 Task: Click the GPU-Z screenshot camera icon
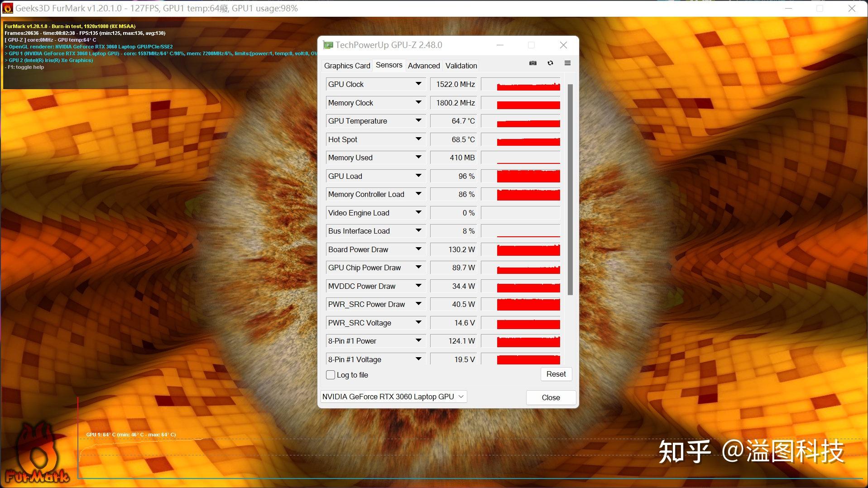[533, 63]
